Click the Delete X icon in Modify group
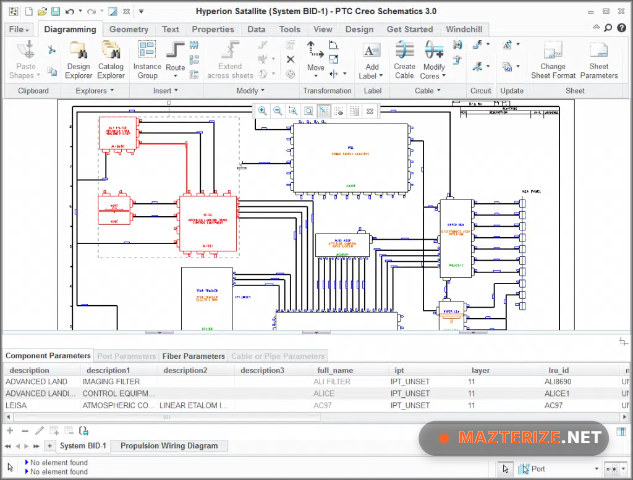 point(290,60)
